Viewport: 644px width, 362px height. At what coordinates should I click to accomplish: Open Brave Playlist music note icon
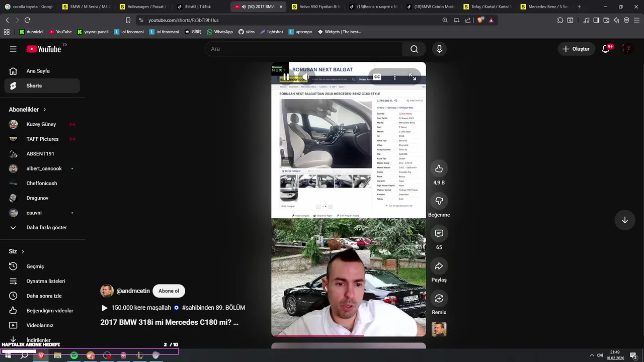(586, 20)
